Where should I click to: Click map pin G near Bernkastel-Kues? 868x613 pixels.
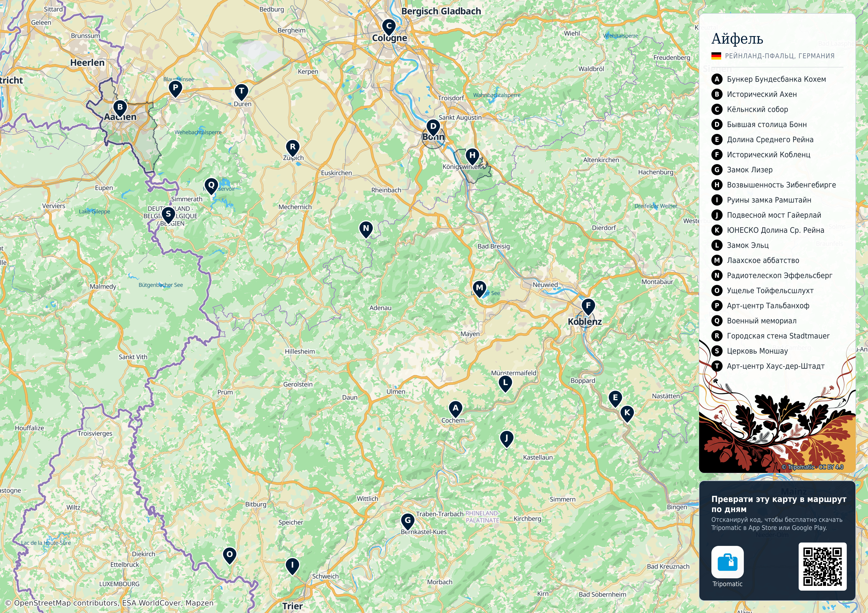pos(407,521)
